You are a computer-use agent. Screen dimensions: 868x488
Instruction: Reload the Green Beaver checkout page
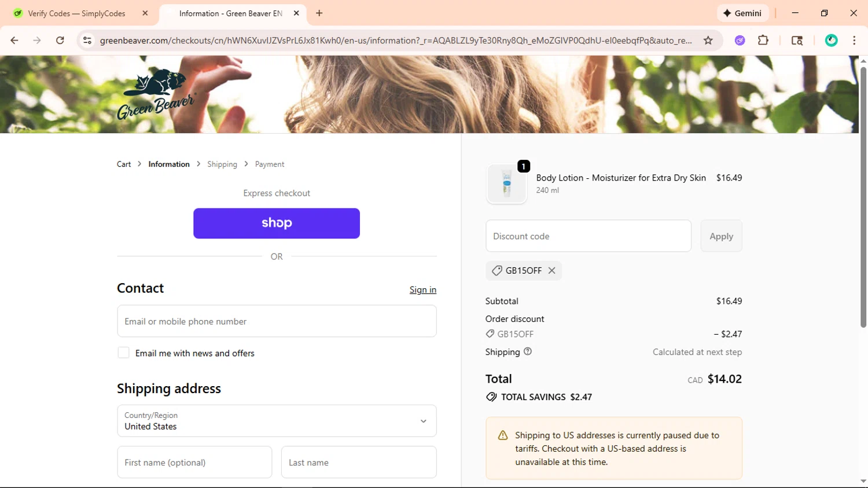point(60,41)
